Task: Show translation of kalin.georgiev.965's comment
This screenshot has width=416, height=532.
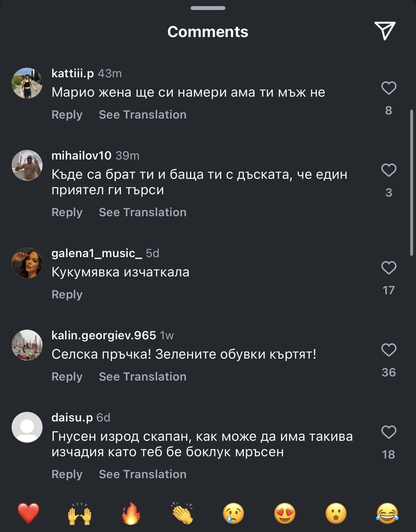Action: pyautogui.click(x=143, y=377)
